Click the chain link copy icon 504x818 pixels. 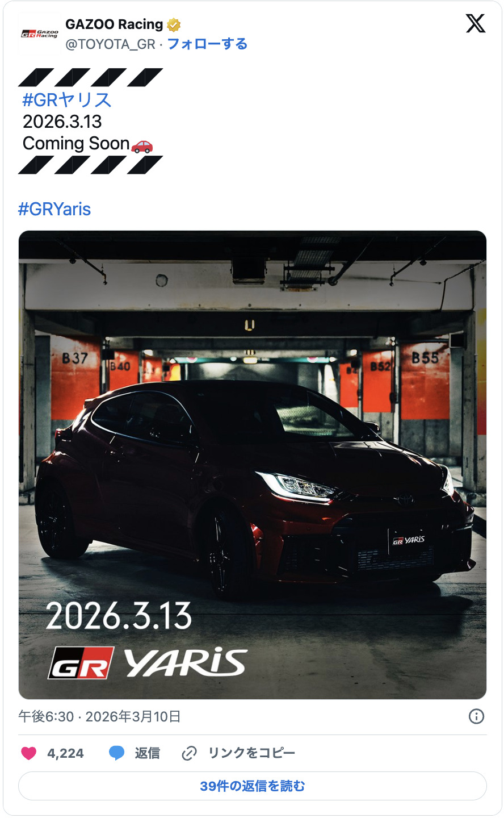pyautogui.click(x=189, y=753)
